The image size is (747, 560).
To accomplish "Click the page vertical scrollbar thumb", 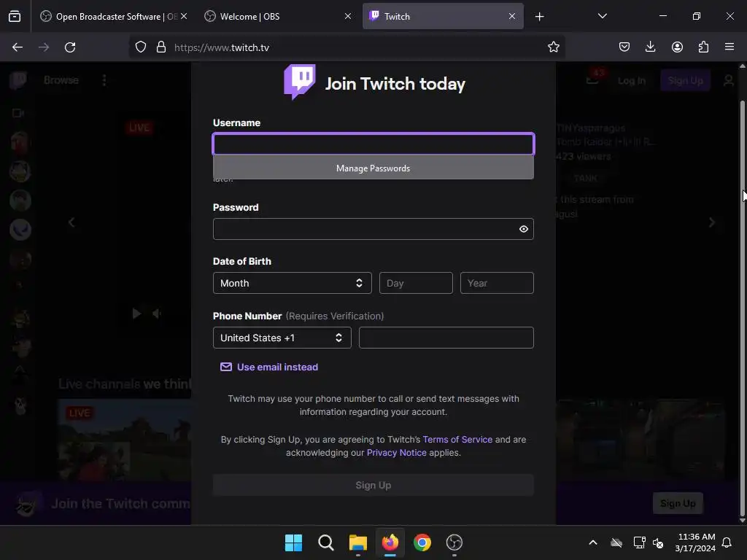I will pyautogui.click(x=742, y=309).
